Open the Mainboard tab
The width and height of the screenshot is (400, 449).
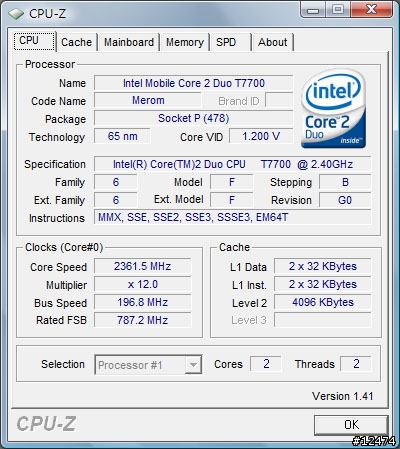pyautogui.click(x=129, y=42)
